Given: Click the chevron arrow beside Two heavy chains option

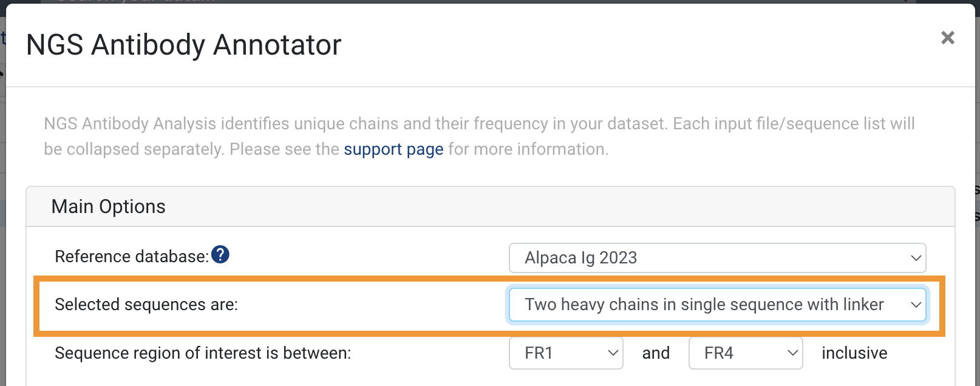Looking at the screenshot, I should (x=916, y=305).
